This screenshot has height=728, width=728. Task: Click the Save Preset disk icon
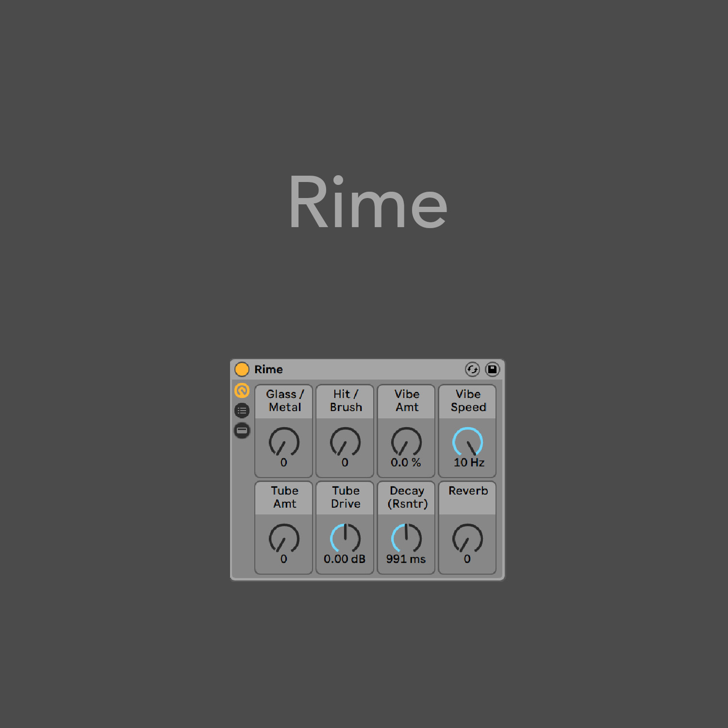[493, 369]
